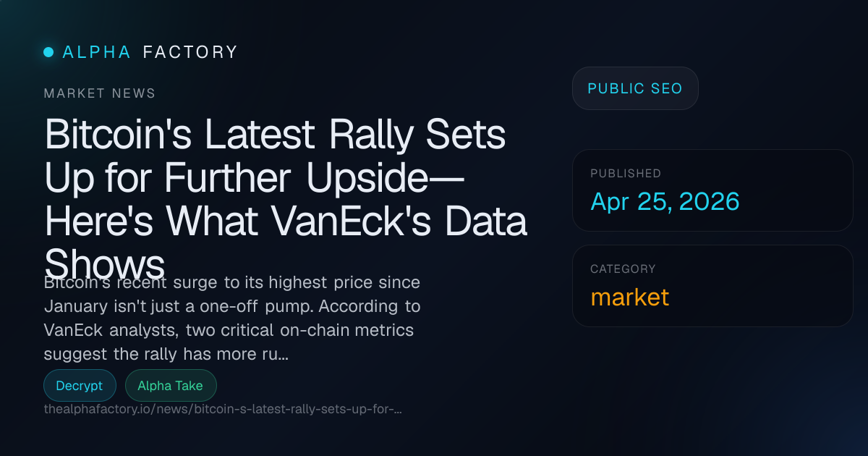The image size is (868, 456).
Task: Open the orange market category value
Action: (x=629, y=297)
